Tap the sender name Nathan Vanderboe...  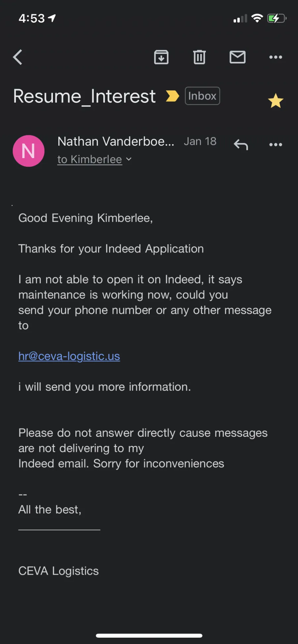point(116,141)
